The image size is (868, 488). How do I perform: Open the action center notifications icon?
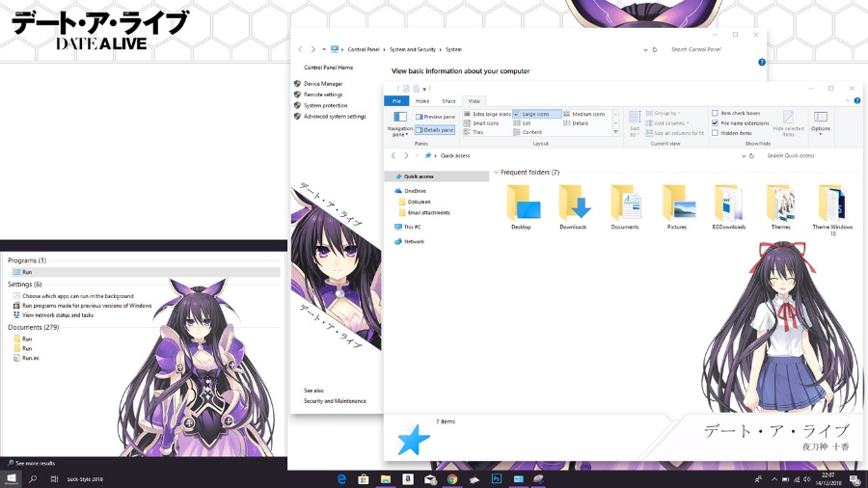tap(855, 479)
